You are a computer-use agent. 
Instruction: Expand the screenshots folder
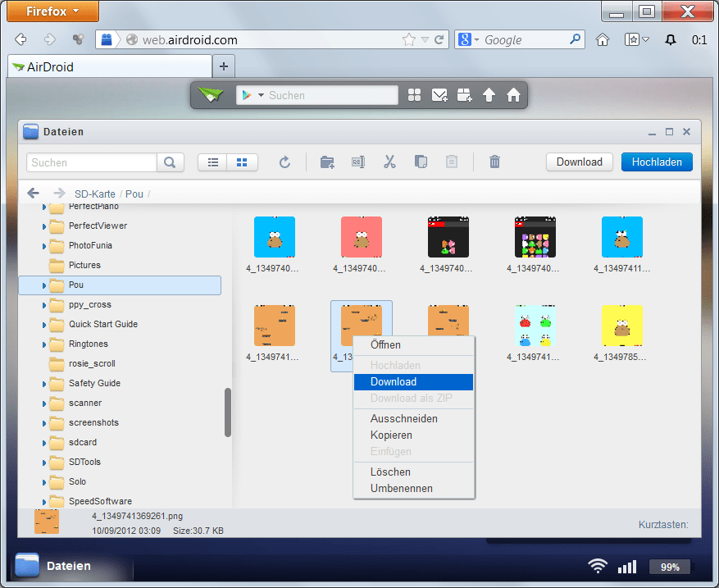pyautogui.click(x=44, y=423)
